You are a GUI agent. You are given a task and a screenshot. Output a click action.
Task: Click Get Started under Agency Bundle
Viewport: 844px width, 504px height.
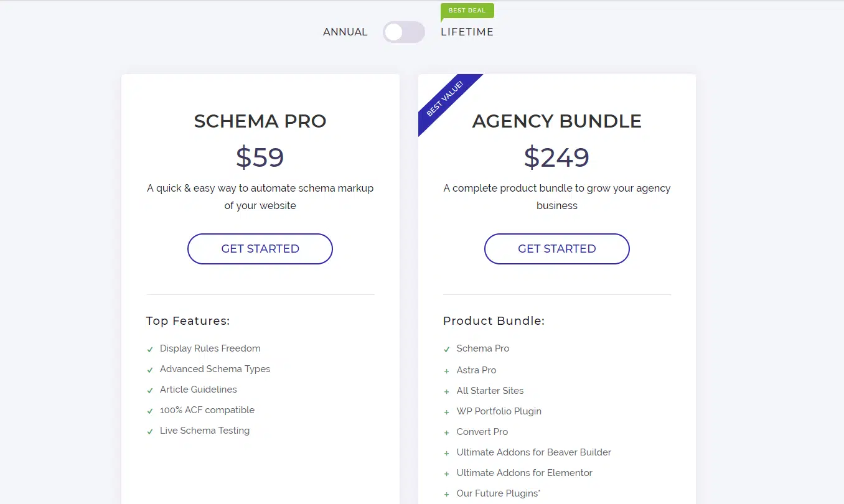[556, 249]
